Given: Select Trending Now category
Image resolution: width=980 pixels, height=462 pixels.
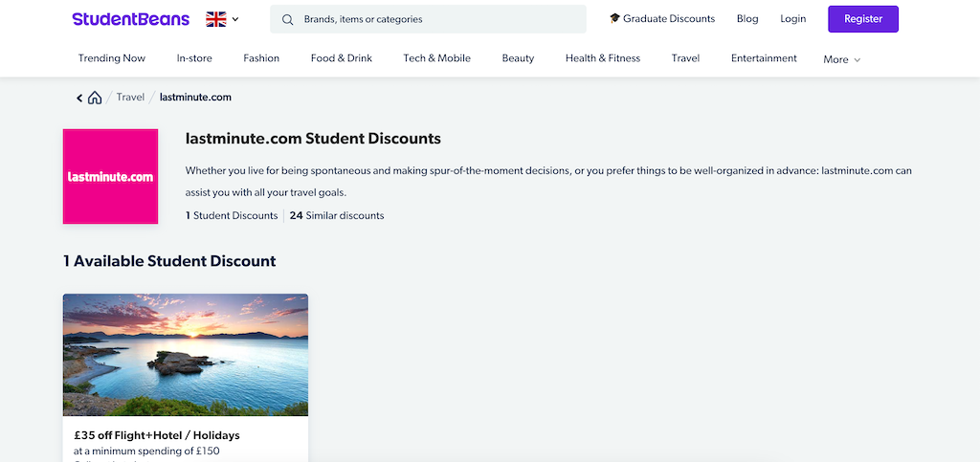Looking at the screenshot, I should [x=112, y=58].
